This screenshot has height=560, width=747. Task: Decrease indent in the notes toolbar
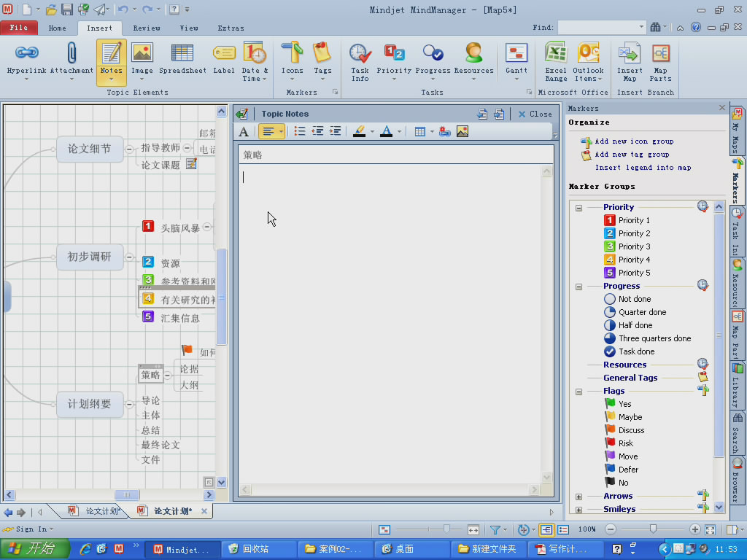pyautogui.click(x=317, y=131)
